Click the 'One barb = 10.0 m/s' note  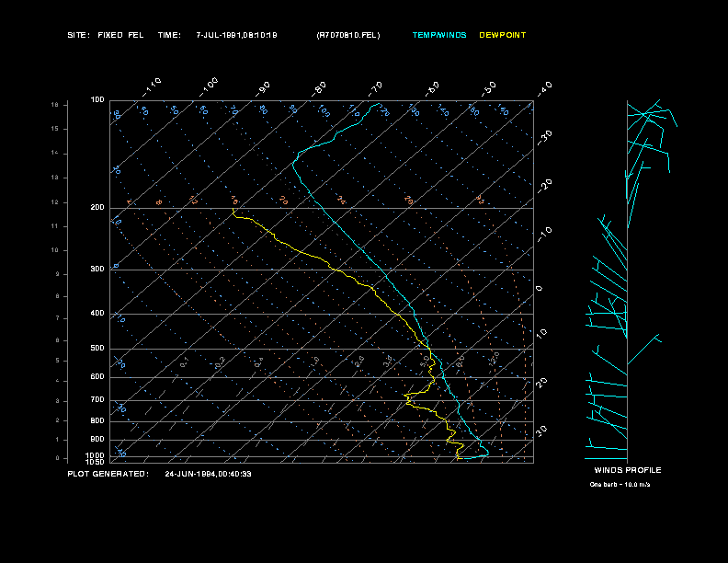[620, 485]
